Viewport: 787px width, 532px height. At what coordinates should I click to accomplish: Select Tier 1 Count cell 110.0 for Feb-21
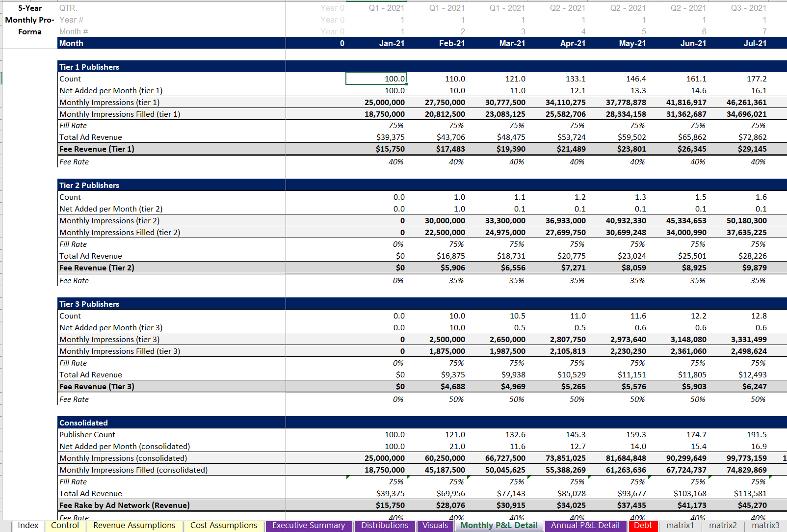pyautogui.click(x=437, y=79)
